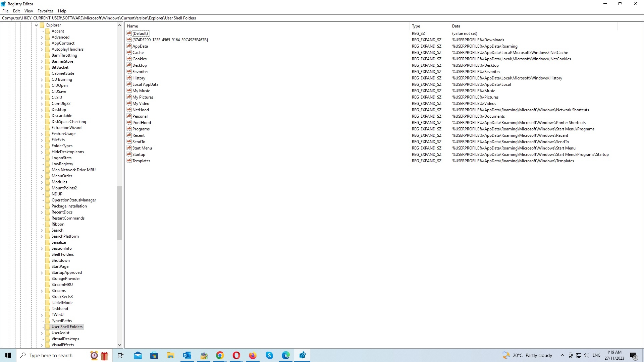This screenshot has width=644, height=362.
Task: Open Google Chrome from the taskbar
Action: point(220,355)
